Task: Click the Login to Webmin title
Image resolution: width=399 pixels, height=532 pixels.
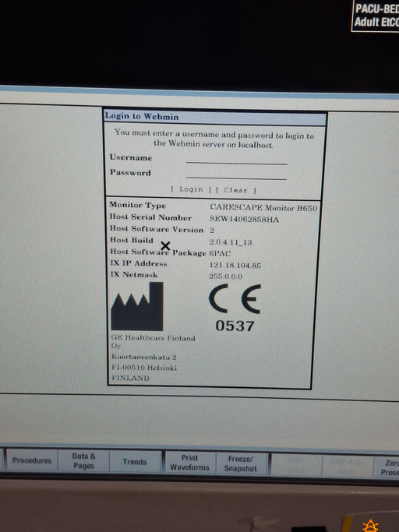Action: [x=142, y=116]
